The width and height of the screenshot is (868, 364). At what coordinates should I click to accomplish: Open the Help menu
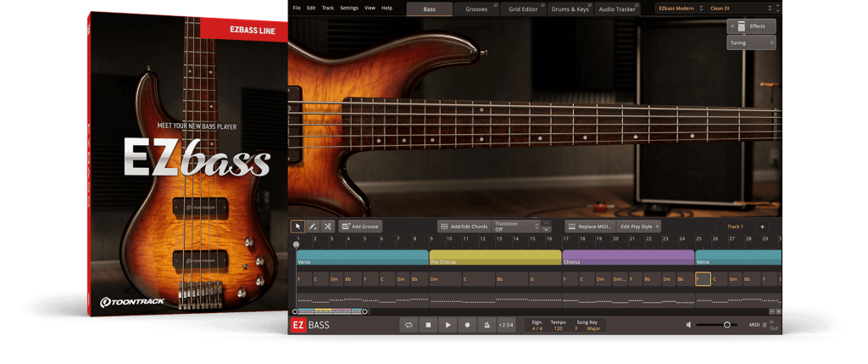coord(387,8)
